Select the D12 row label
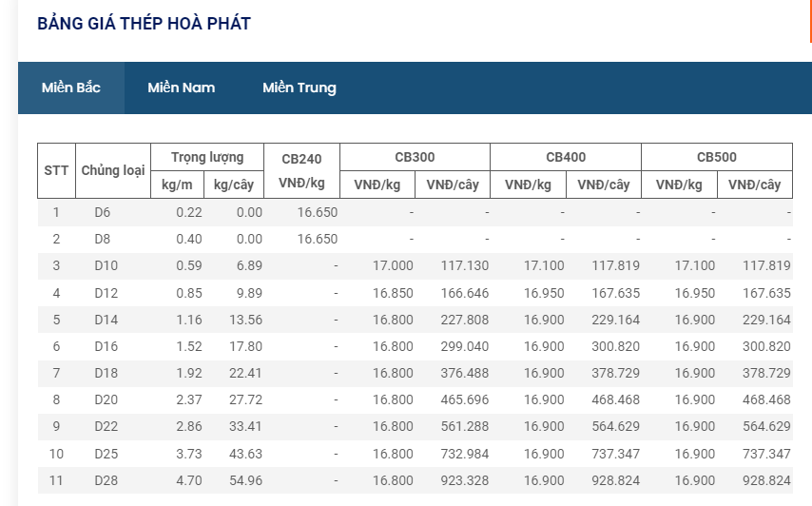The height and width of the screenshot is (506, 812). point(106,293)
